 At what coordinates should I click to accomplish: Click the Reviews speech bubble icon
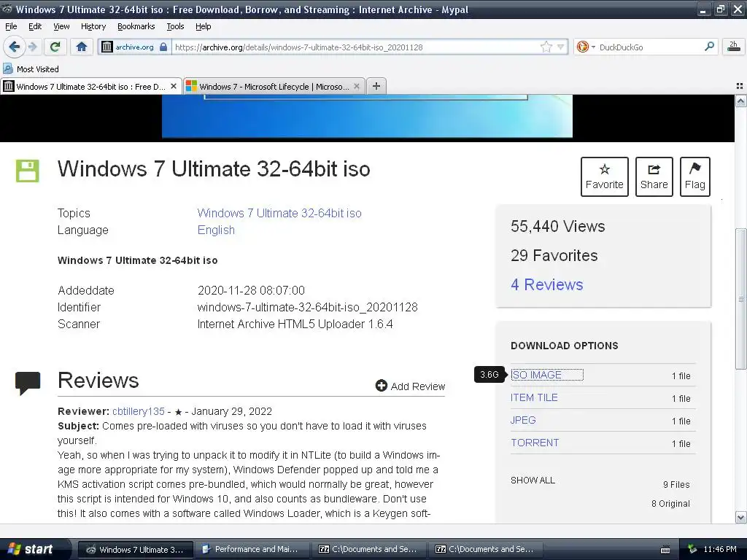click(28, 383)
